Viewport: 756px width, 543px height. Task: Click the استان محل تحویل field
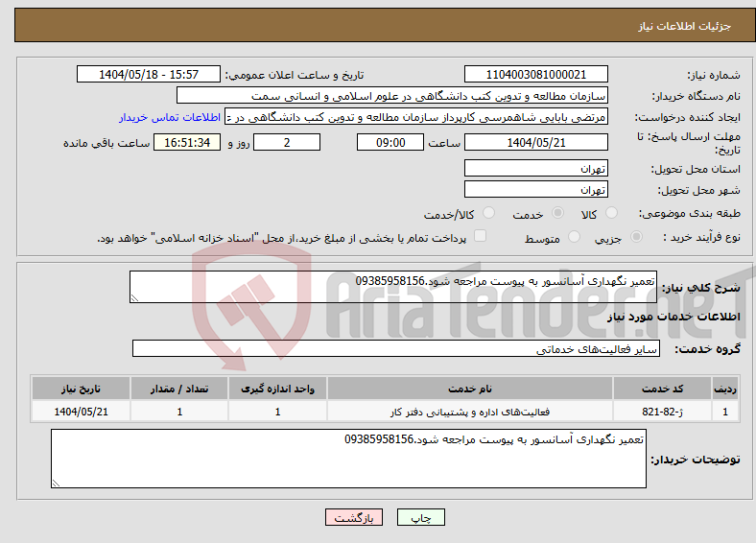click(x=535, y=168)
